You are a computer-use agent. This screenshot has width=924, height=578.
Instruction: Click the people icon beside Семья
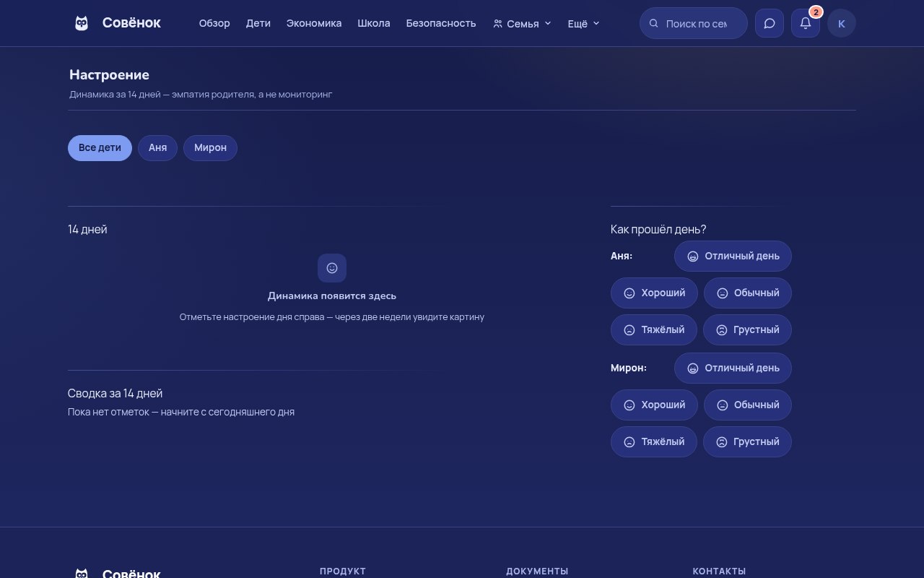[497, 23]
